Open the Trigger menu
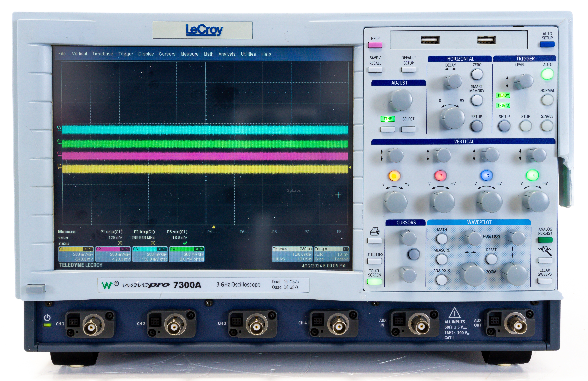The image size is (588, 381). pos(126,54)
